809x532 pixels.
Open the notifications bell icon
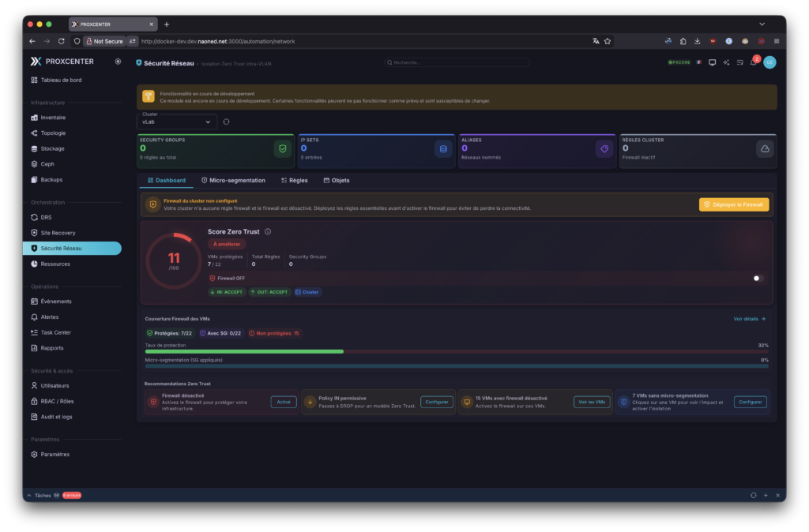pyautogui.click(x=753, y=62)
